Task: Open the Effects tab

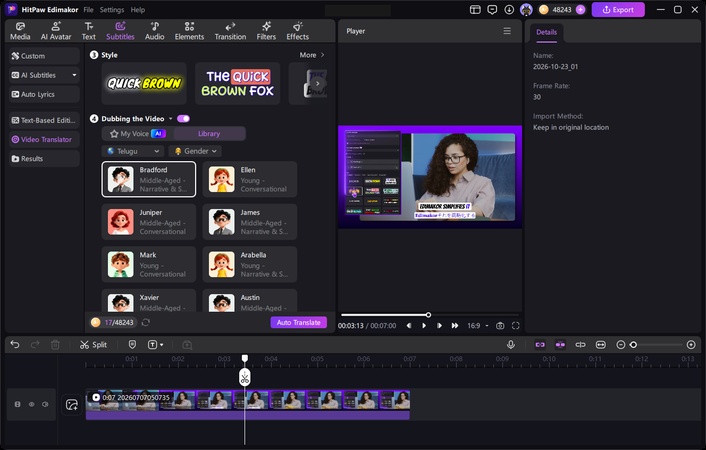Action: tap(298, 31)
